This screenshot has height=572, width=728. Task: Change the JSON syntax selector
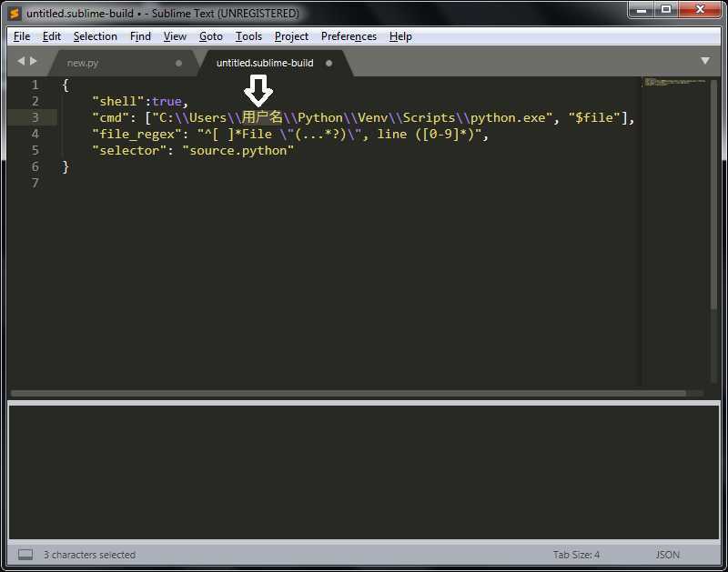(667, 555)
